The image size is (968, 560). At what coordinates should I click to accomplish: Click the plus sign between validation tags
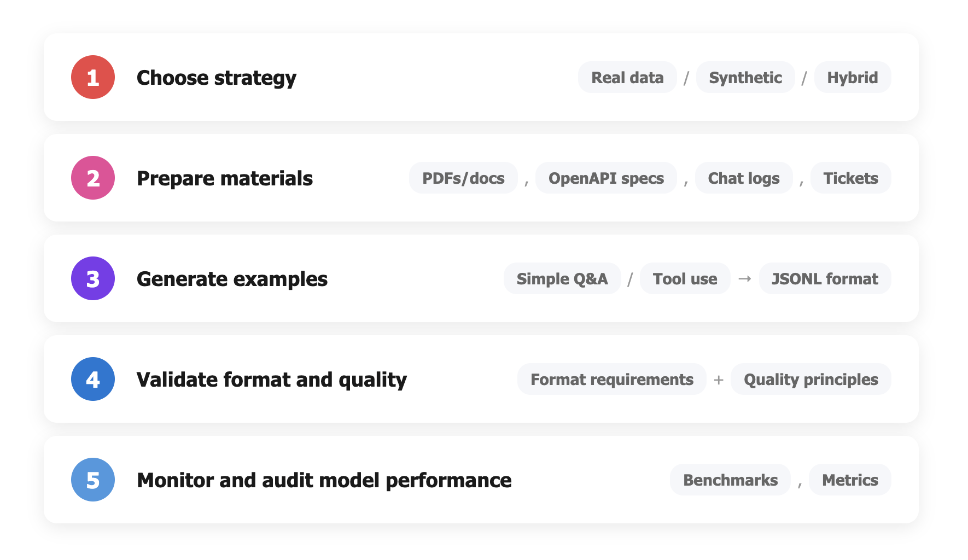coord(719,380)
